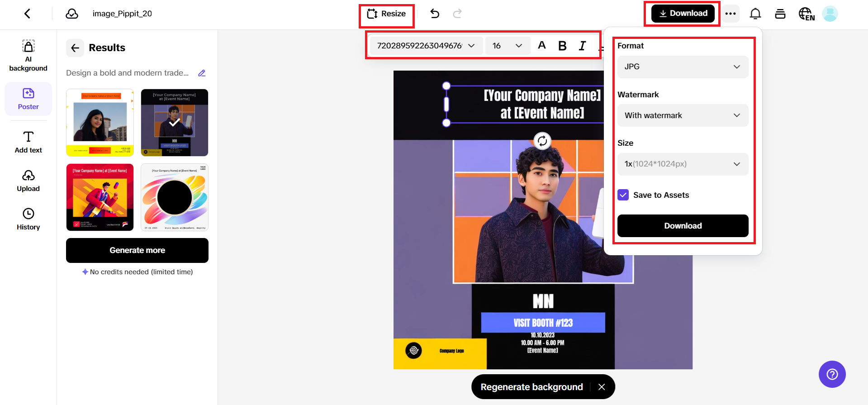Open the History tab in sidebar
Viewport: 868px width, 405px height.
28,219
